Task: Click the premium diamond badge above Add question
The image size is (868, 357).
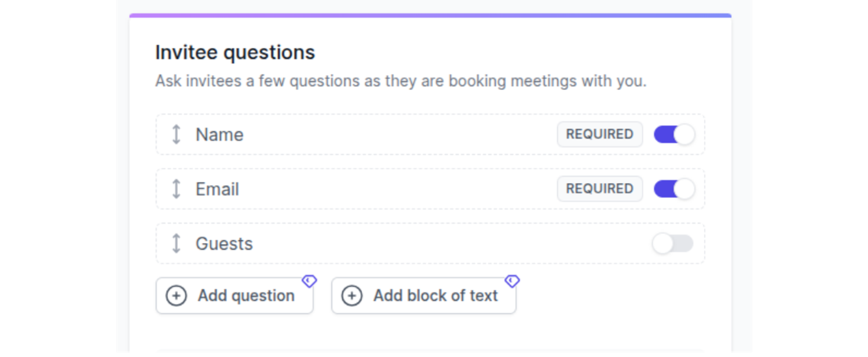Action: pyautogui.click(x=309, y=281)
